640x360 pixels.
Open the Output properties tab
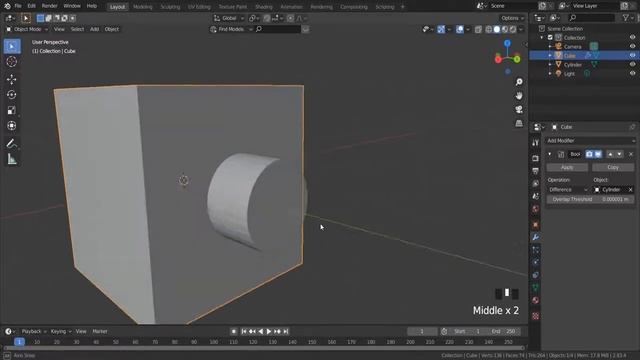point(536,171)
